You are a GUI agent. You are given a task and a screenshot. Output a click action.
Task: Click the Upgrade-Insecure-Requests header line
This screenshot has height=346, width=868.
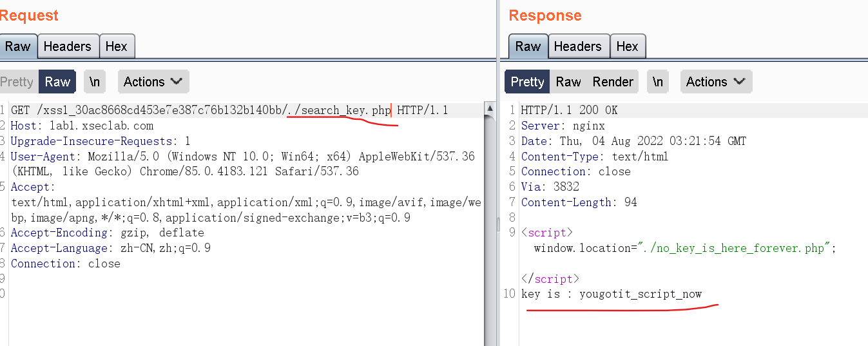tap(101, 141)
